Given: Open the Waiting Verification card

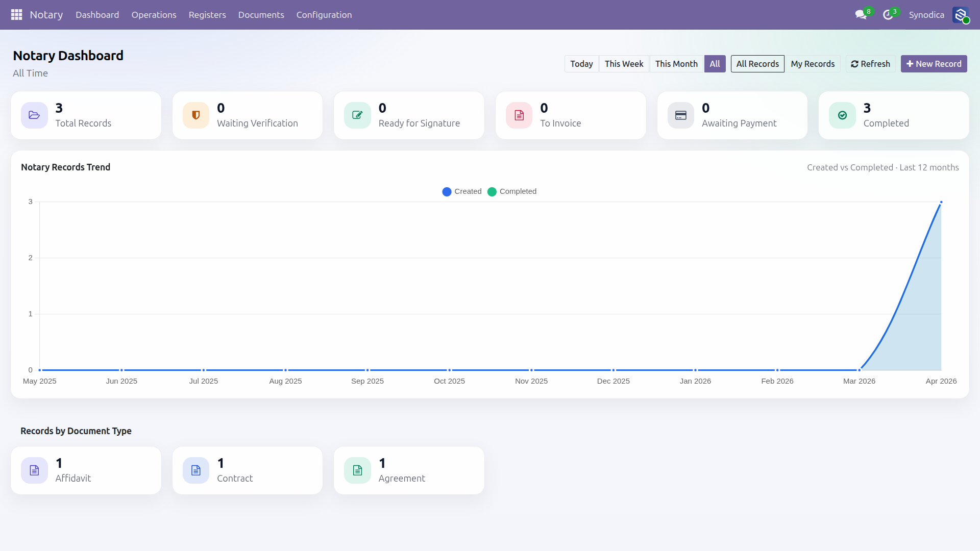Looking at the screenshot, I should click(248, 115).
